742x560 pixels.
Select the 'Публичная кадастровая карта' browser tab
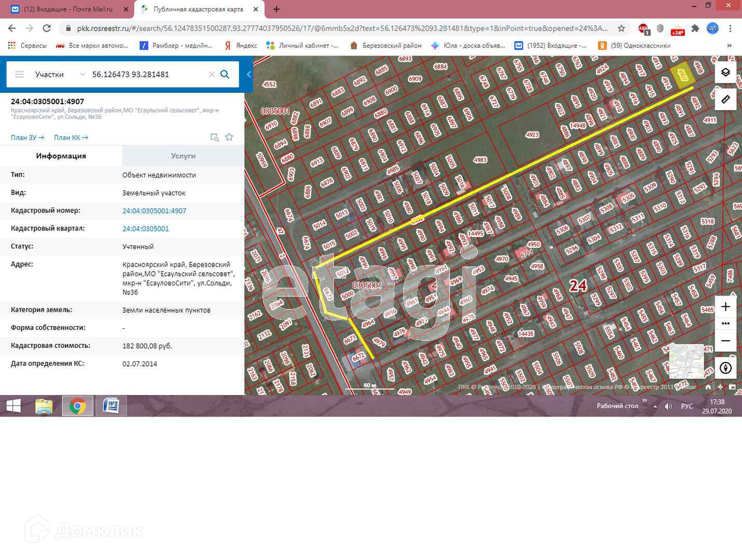(x=198, y=9)
